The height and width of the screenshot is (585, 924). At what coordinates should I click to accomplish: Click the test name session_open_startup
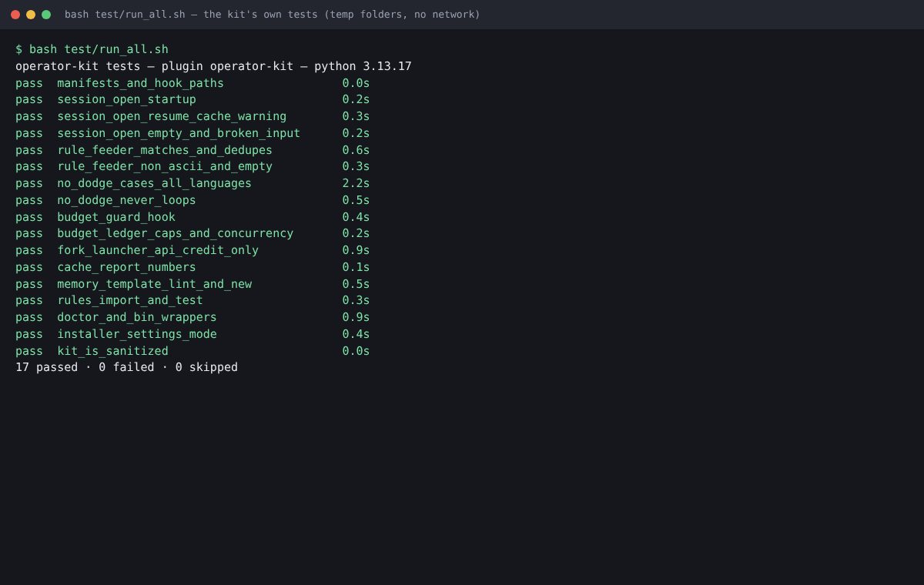[x=126, y=99]
